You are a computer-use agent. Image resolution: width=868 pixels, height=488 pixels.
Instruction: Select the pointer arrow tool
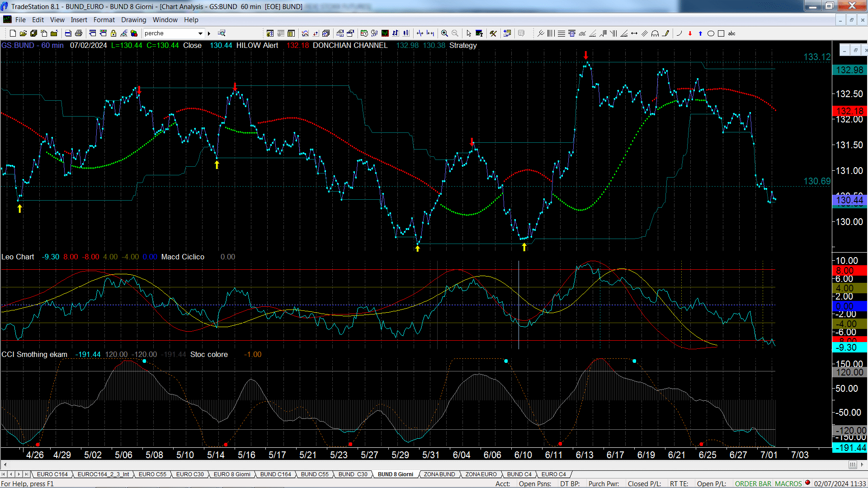point(469,33)
